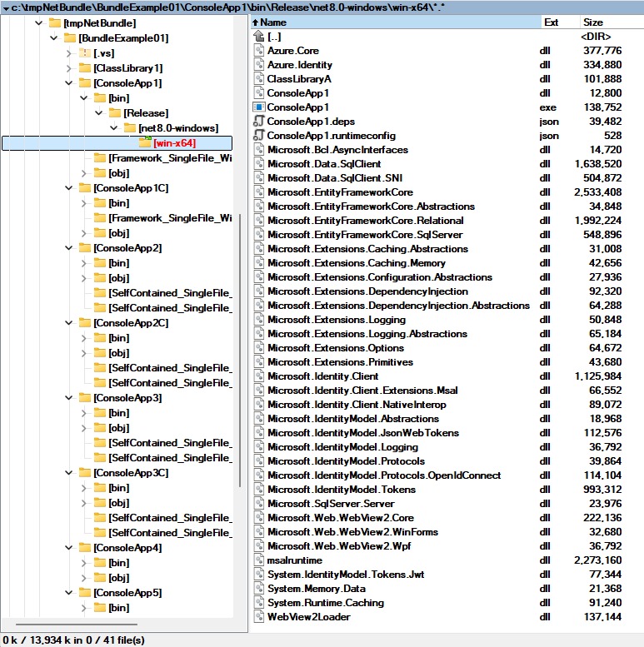Collapse the BundleExample01 tree node
This screenshot has height=647, width=644.
[x=53, y=38]
